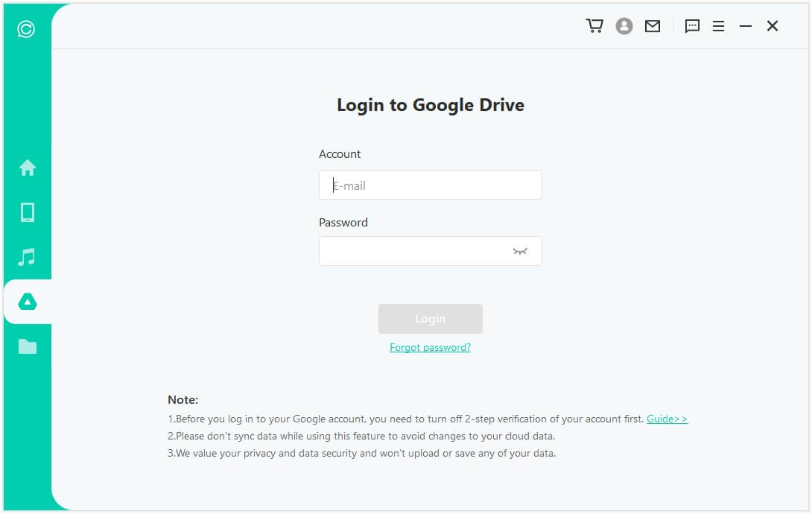Viewport: 812px width, 514px height.
Task: Click the 'Password' label
Action: tap(343, 223)
